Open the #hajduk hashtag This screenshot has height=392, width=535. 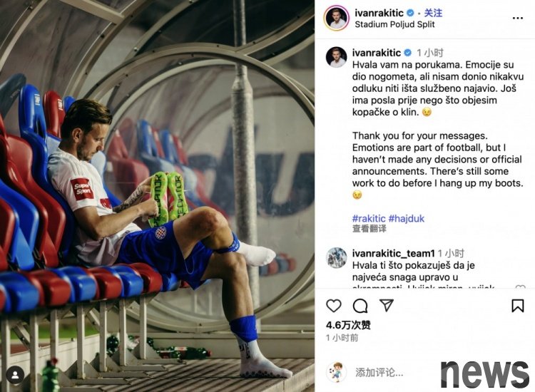(x=407, y=219)
